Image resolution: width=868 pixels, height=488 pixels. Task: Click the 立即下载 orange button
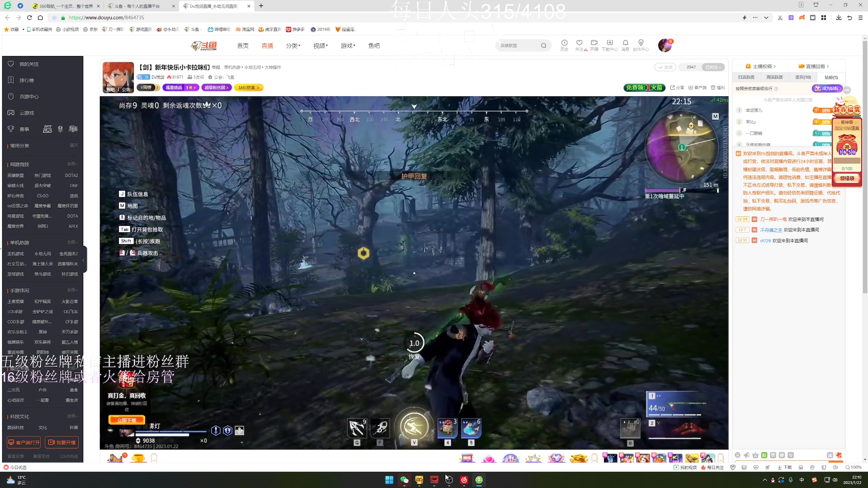click(127, 420)
